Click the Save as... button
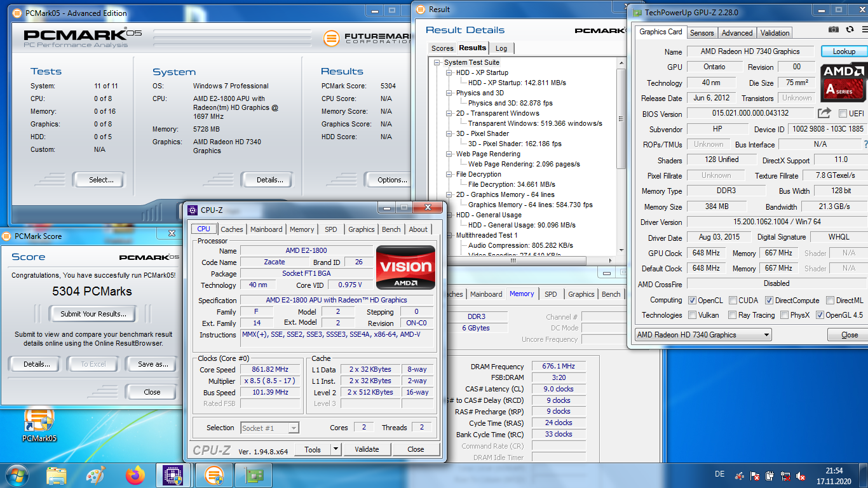This screenshot has height=488, width=868. (x=153, y=364)
